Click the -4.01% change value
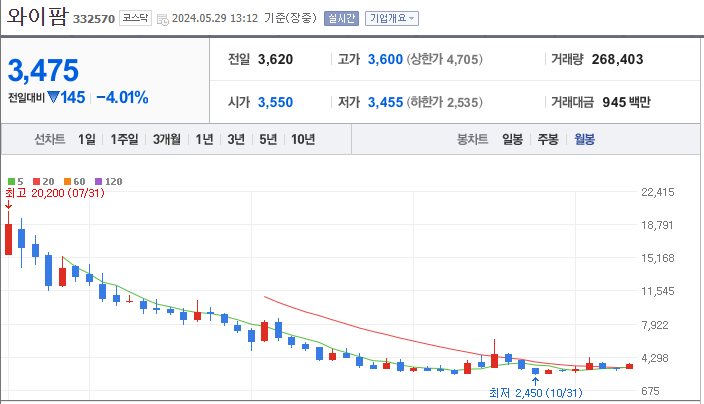The image size is (704, 404). click(122, 97)
